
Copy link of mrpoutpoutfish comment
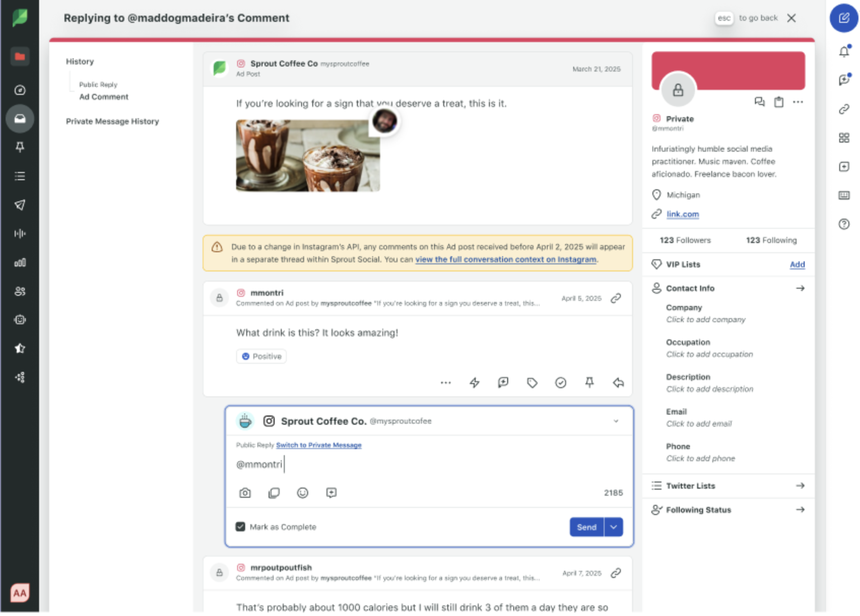[x=616, y=573]
